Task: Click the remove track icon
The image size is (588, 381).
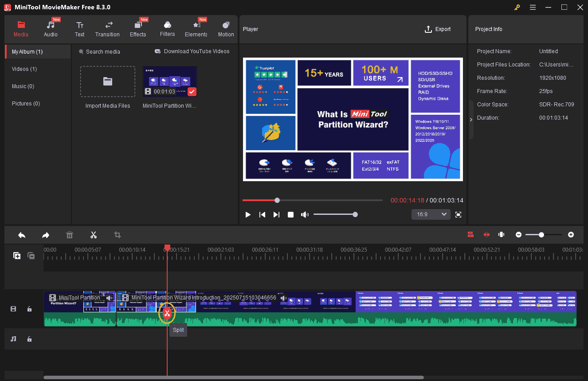Action: pos(31,256)
